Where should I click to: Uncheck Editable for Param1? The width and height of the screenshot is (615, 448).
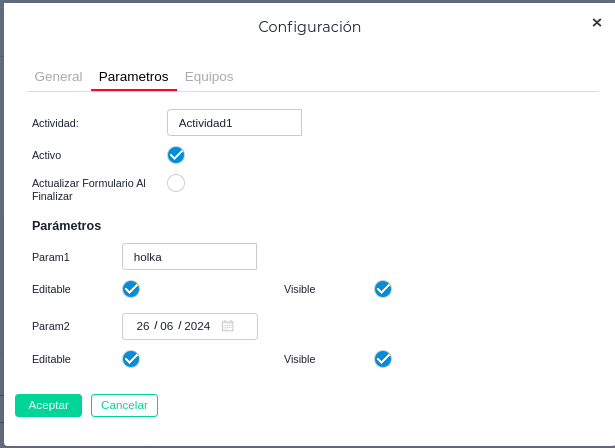(x=131, y=289)
